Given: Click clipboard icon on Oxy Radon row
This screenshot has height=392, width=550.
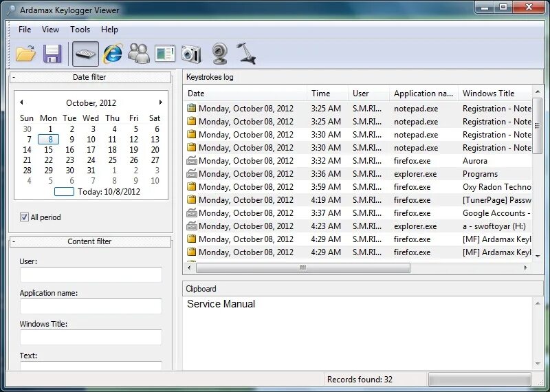Looking at the screenshot, I should point(191,186).
